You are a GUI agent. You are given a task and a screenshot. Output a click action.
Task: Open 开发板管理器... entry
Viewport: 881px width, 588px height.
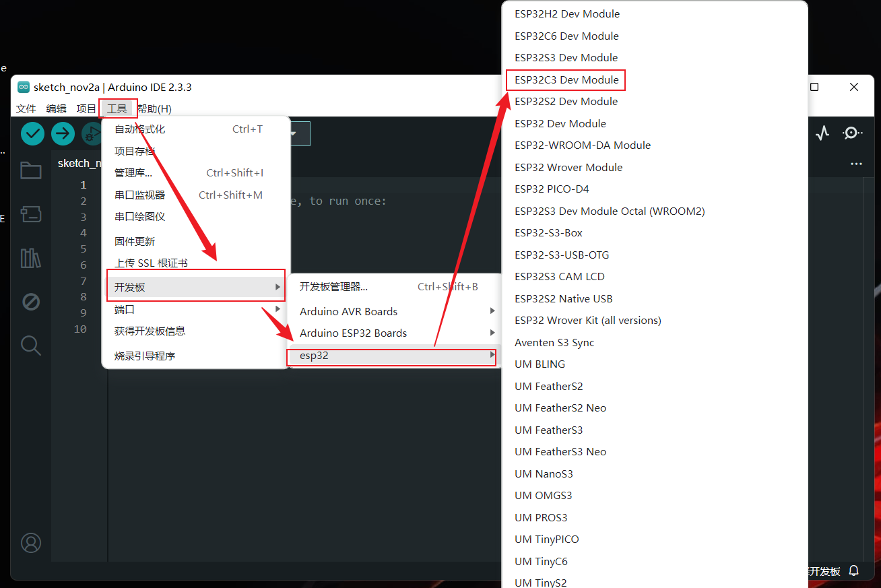click(x=395, y=286)
